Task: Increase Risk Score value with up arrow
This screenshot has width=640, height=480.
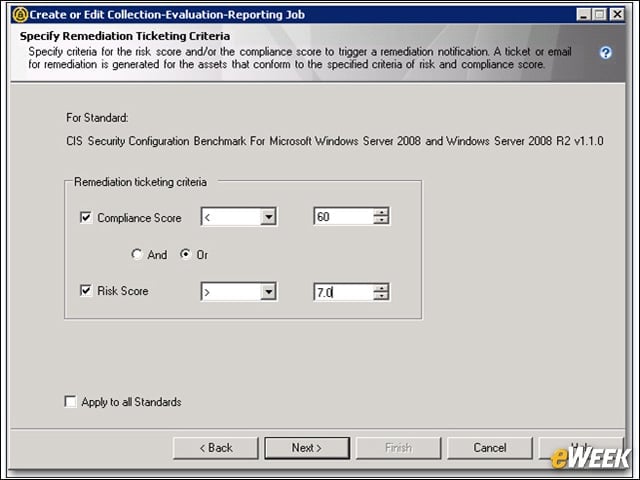Action: [x=381, y=288]
